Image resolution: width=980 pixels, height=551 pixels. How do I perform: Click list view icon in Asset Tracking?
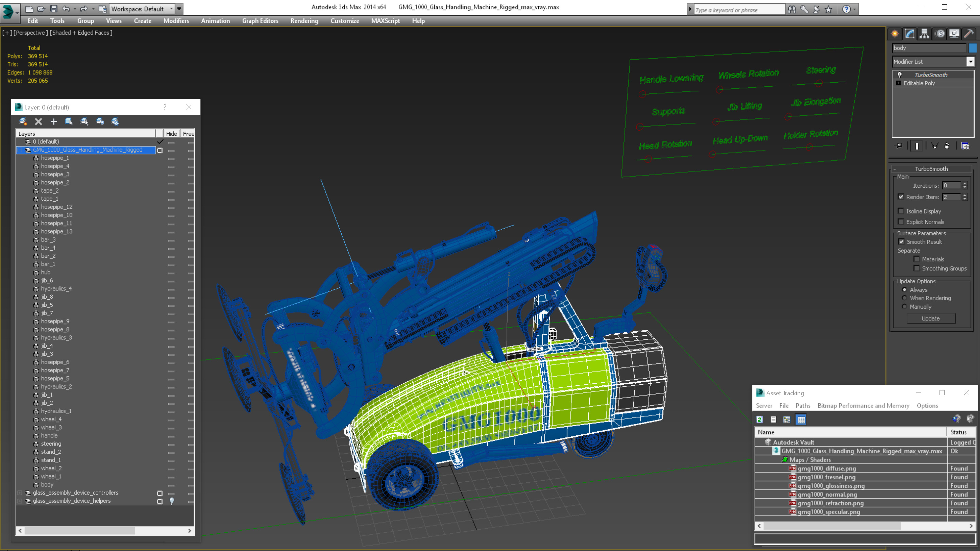pos(773,419)
